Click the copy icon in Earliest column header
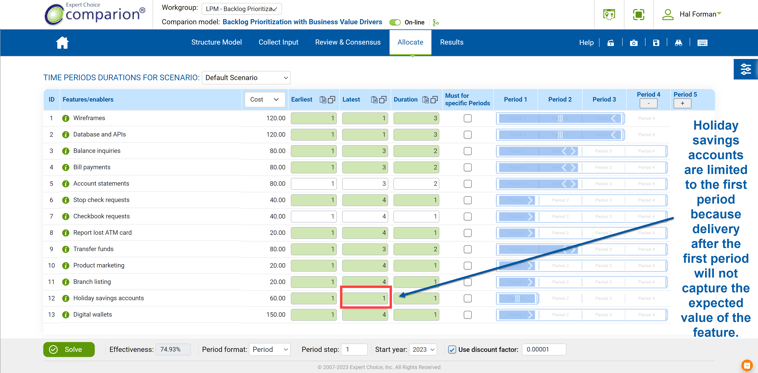 (x=332, y=100)
